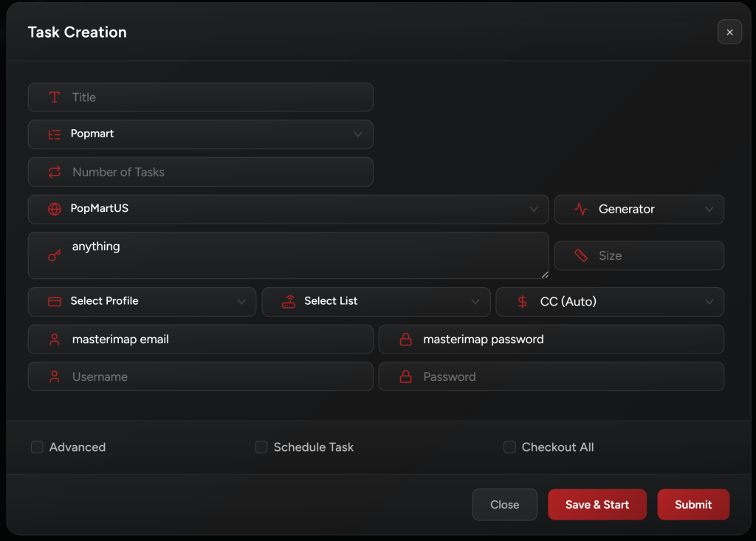Click the Submit button
The height and width of the screenshot is (541, 756).
693,505
